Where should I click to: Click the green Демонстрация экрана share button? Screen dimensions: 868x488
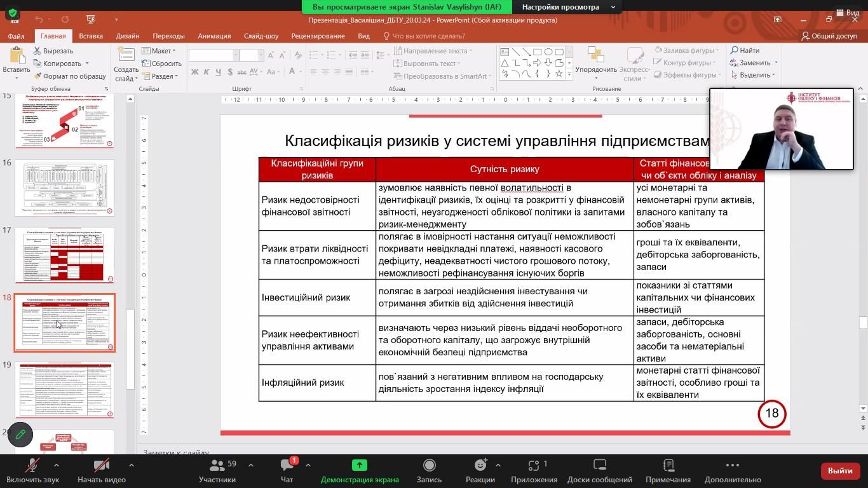point(360,471)
